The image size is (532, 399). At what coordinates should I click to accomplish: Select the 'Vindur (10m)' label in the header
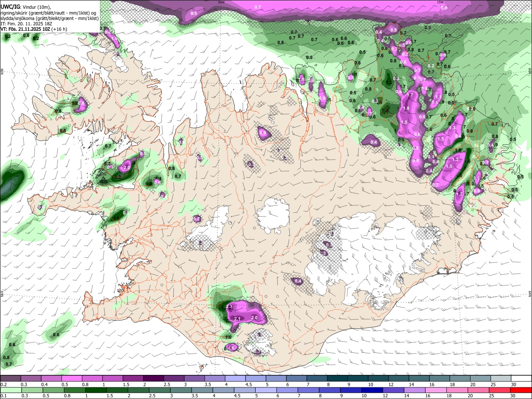(x=36, y=7)
